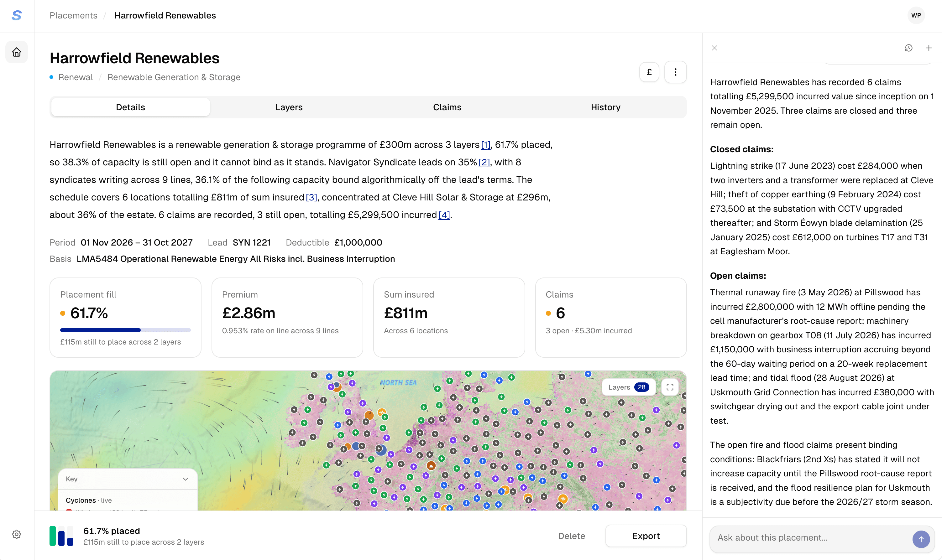Image resolution: width=942 pixels, height=560 pixels.
Task: Open the three-dot more options menu
Action: click(x=675, y=72)
